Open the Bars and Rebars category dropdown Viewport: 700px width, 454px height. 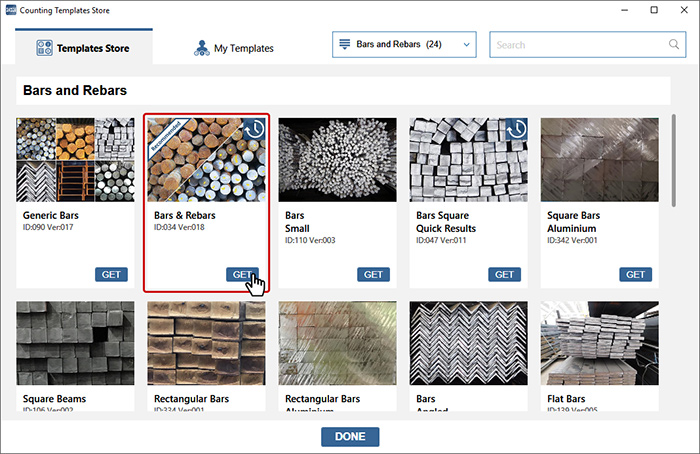pyautogui.click(x=405, y=45)
